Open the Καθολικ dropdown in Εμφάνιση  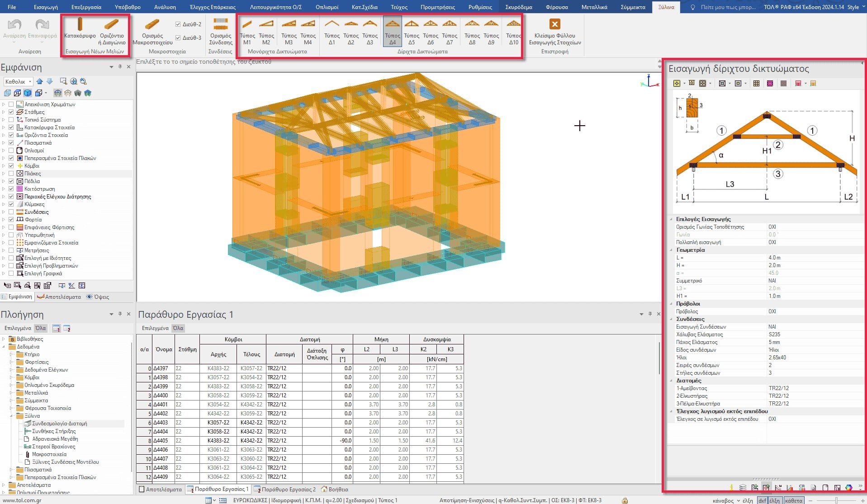click(19, 82)
